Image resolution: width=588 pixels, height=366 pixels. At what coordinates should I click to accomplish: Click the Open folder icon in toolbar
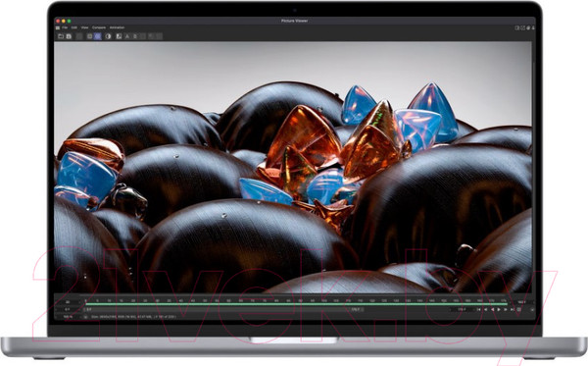(x=61, y=36)
